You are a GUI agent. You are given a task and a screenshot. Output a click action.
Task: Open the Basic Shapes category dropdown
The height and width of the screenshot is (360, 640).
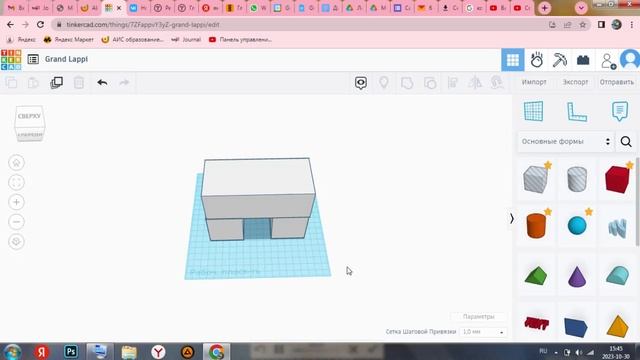pyautogui.click(x=566, y=142)
